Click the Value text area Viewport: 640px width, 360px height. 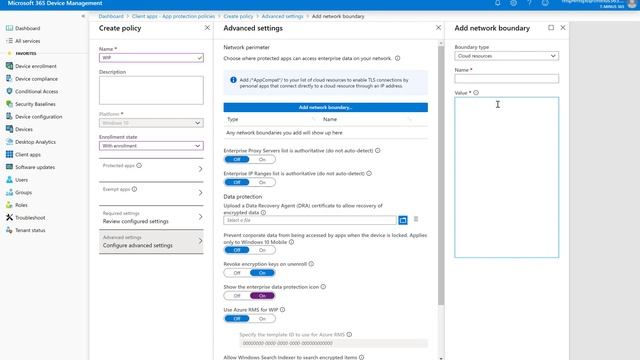click(507, 177)
